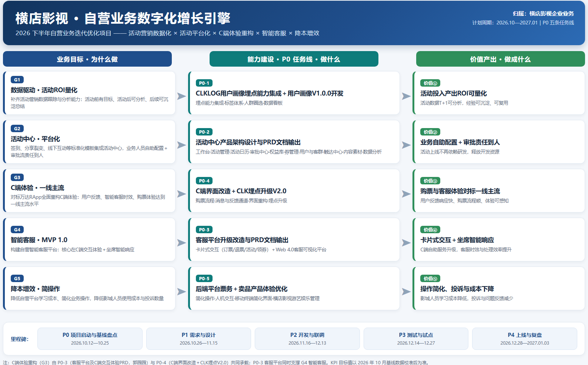Select the P3 测试与试点 milestone card
This screenshot has height=365, width=588.
416,339
